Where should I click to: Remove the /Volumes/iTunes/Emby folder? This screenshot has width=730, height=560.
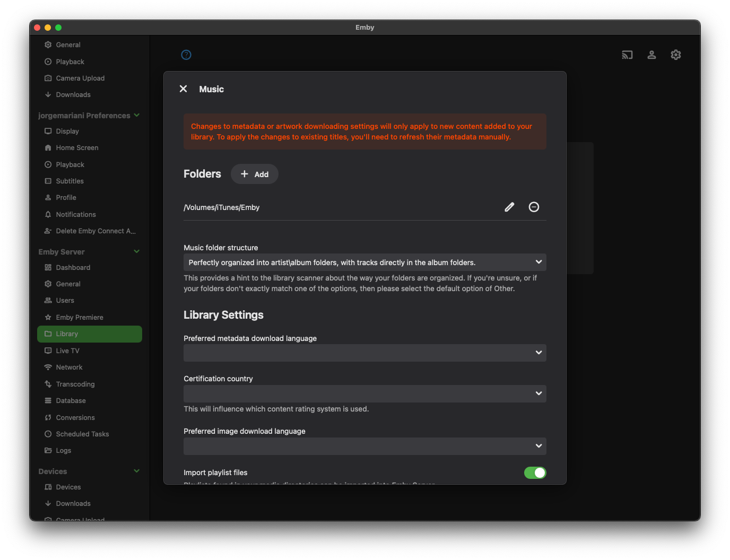[x=534, y=207]
